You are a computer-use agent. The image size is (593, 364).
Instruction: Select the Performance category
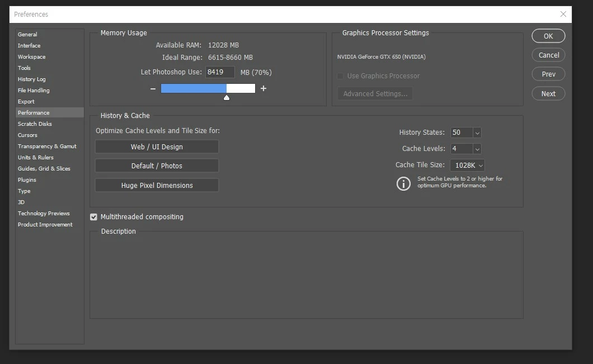coord(49,112)
